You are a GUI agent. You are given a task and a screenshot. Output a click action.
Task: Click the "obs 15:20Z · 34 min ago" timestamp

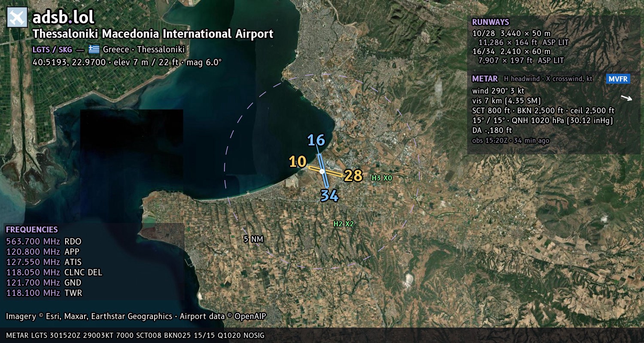click(510, 140)
